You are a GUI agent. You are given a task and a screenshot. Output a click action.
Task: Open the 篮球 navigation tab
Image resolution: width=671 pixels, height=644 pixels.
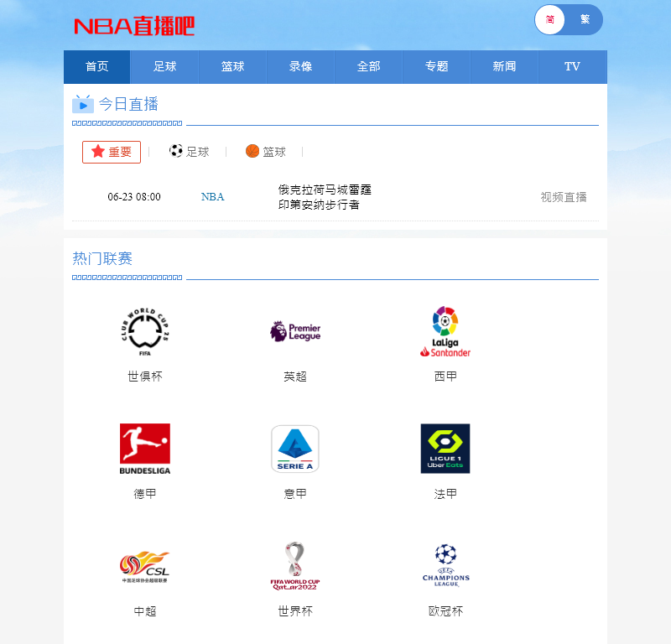pos(233,67)
